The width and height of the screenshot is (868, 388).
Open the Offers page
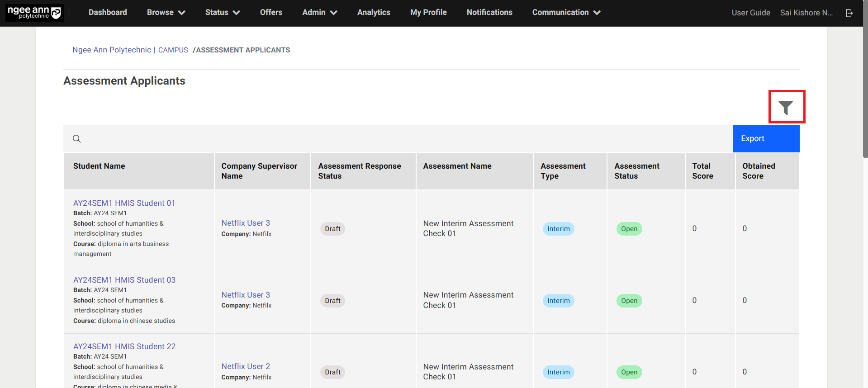[271, 13]
